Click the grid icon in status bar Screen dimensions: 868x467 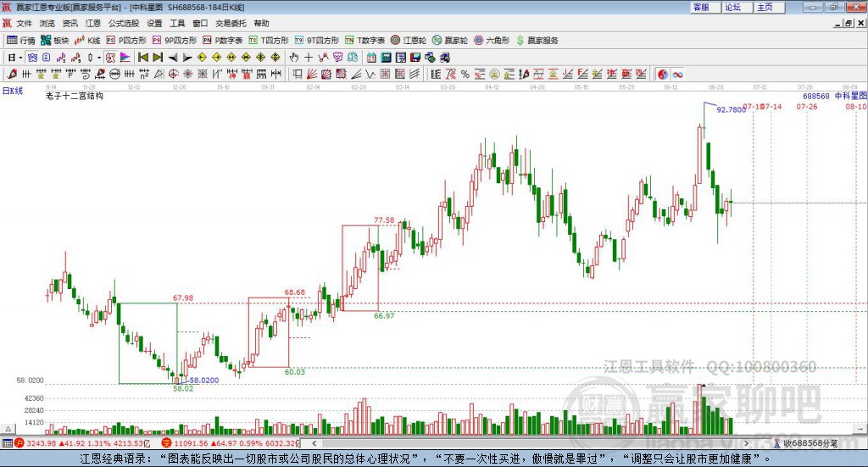click(x=7, y=443)
